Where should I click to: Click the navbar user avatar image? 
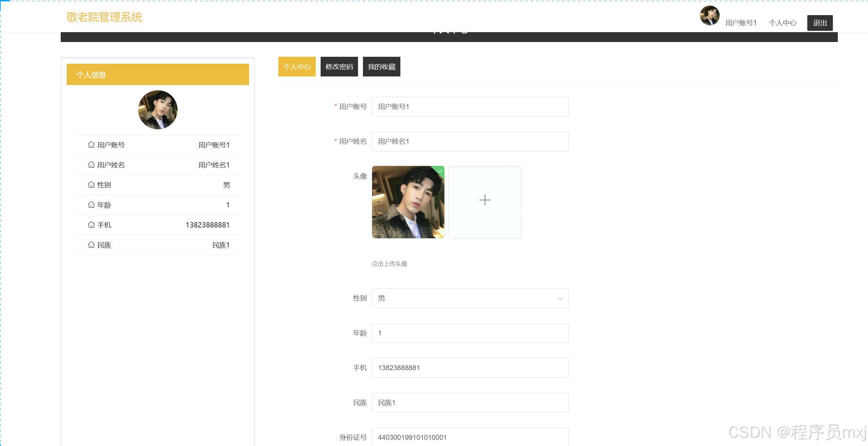coord(709,15)
